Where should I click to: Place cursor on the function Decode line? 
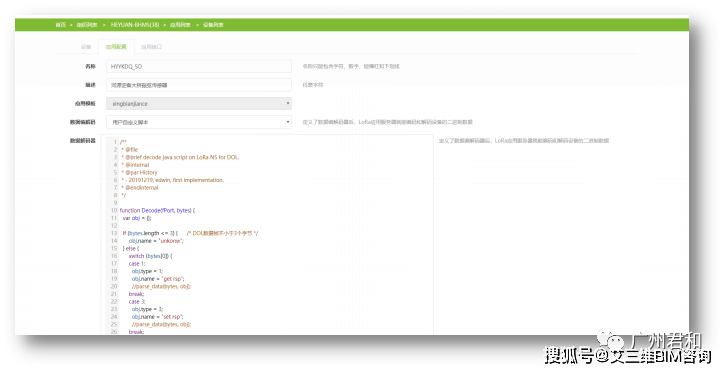click(x=157, y=211)
